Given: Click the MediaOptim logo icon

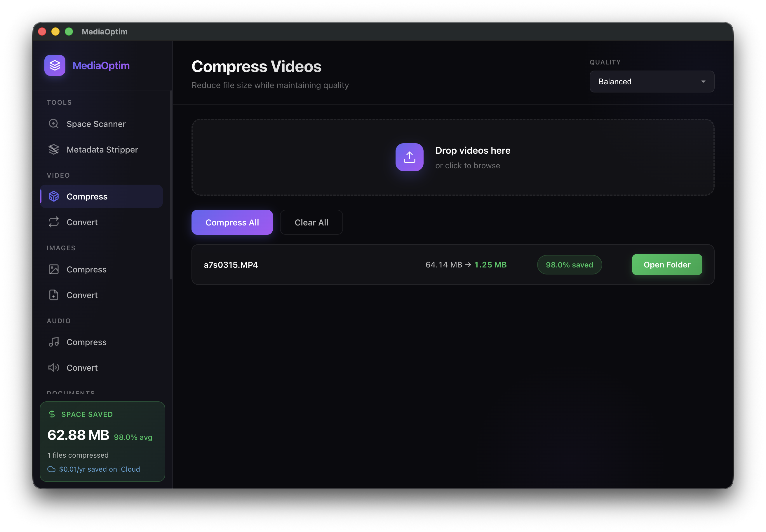Looking at the screenshot, I should [55, 65].
